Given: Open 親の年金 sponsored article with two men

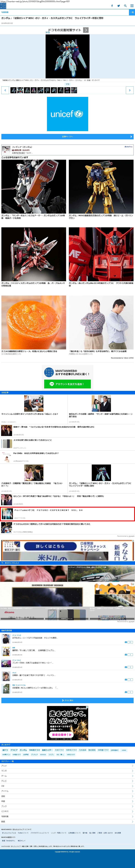Looking at the screenshot, I should [101, 323].
